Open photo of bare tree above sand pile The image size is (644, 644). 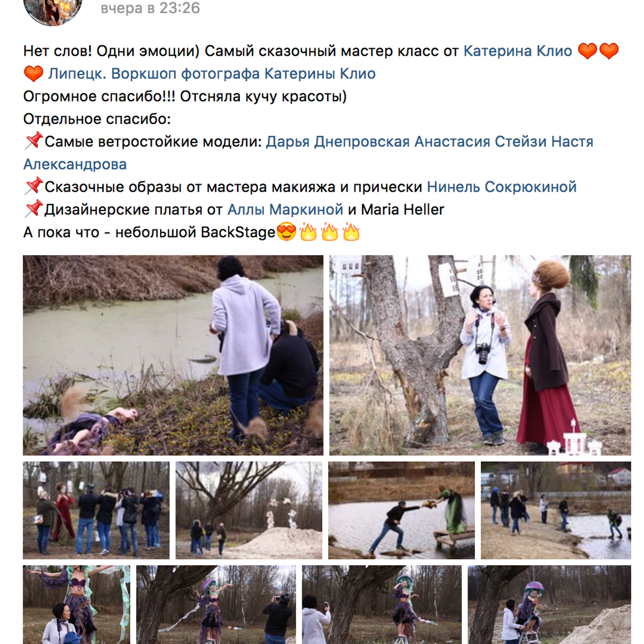pyautogui.click(x=249, y=510)
